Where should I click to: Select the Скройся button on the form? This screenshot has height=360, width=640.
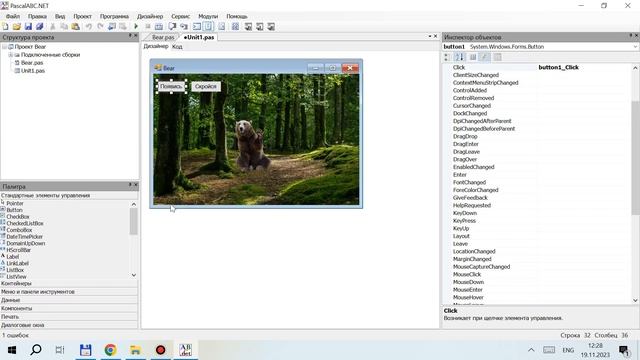coord(206,87)
